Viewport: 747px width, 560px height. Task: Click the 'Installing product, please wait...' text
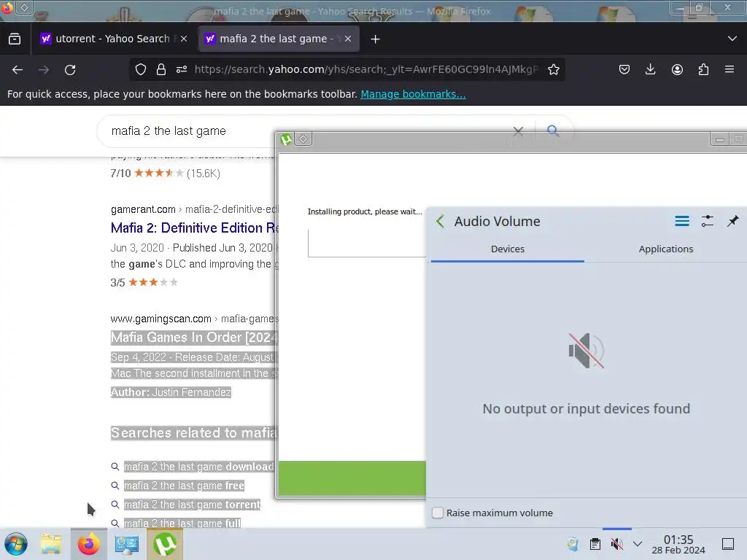tap(365, 211)
